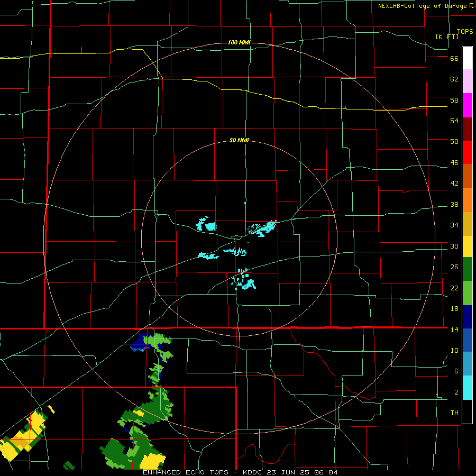Image resolution: width=476 pixels, height=476 pixels.
Task: Click the NEXLAB-College of DuPage text
Action: [x=422, y=6]
